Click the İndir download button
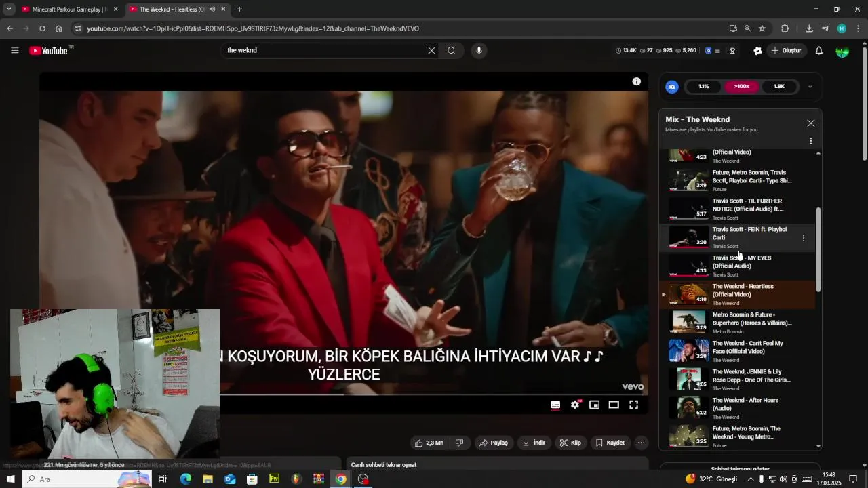 tap(534, 443)
